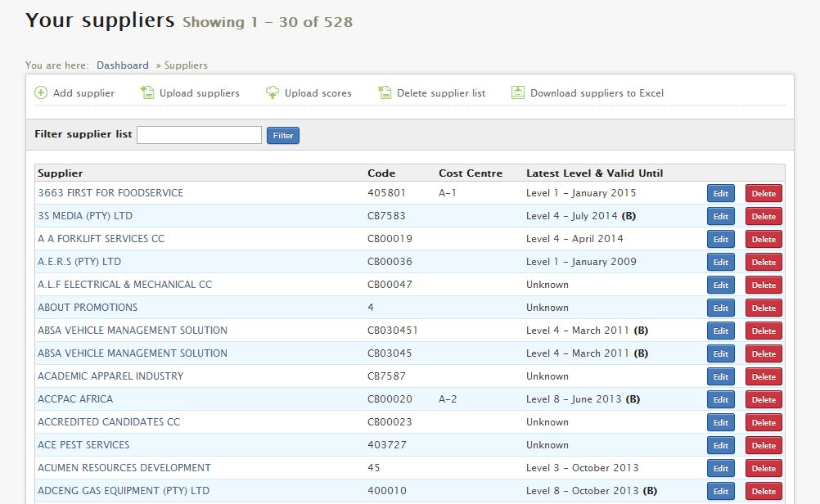Screen dimensions: 820x504
Task: Click level cell Level 3 – October 2013
Action: [582, 468]
